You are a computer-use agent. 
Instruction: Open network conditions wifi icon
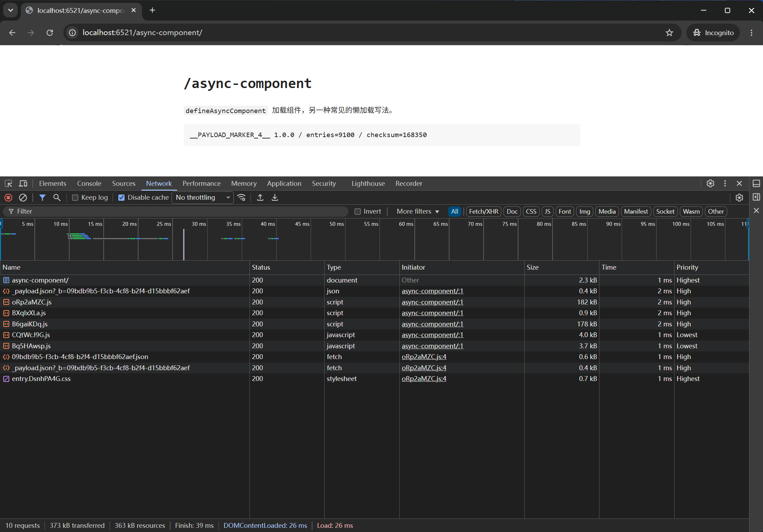tap(241, 198)
